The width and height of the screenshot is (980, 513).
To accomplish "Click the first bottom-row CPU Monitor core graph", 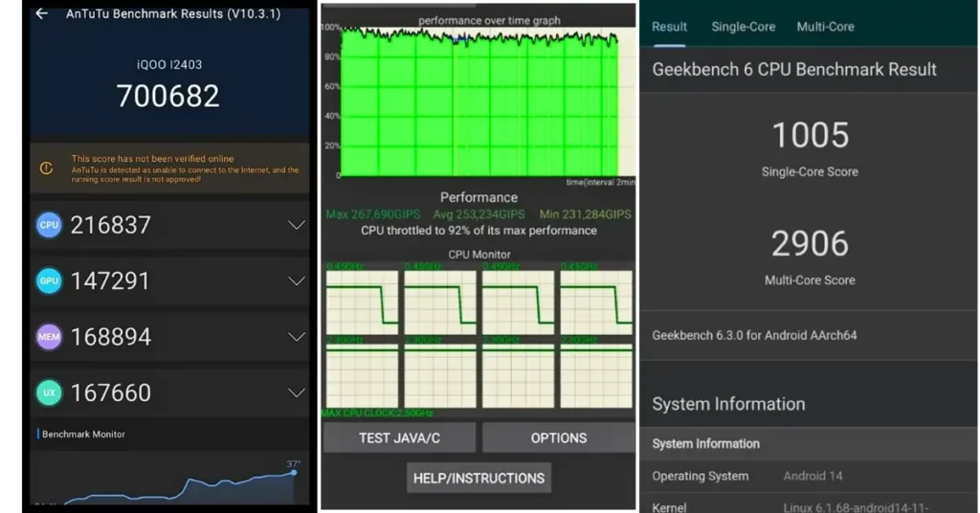I will (x=362, y=376).
